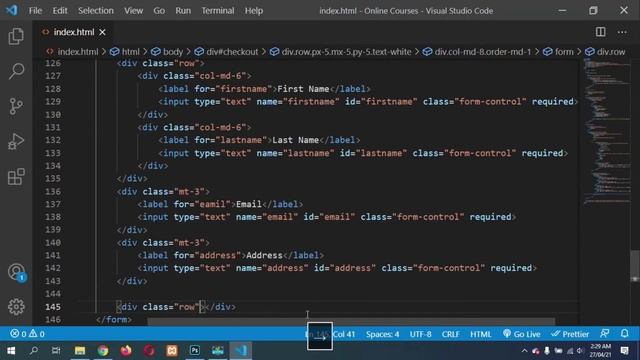Viewport: 640px width, 360px height.
Task: Open the Selection menu
Action: click(x=96, y=11)
